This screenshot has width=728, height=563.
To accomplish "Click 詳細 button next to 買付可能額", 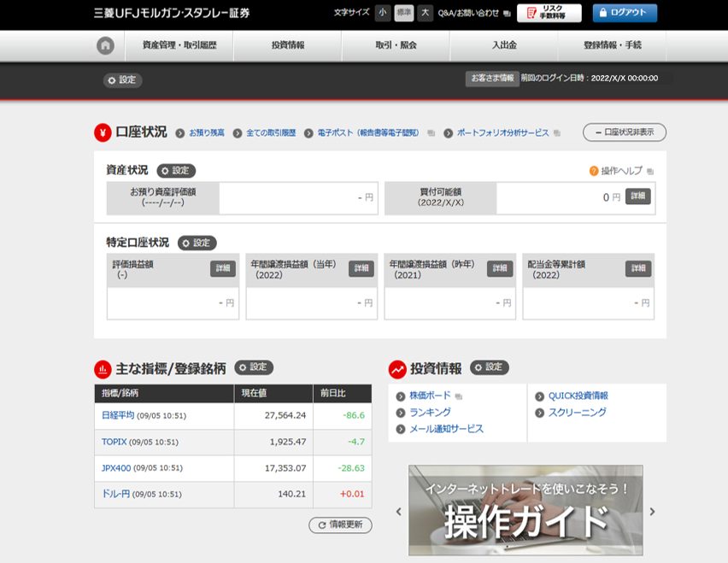I will click(x=637, y=196).
